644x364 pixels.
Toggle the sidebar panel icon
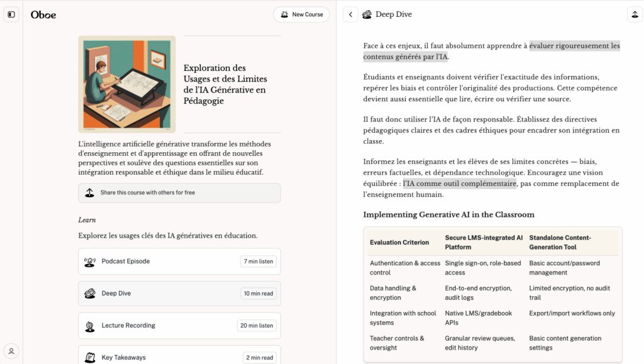pos(11,14)
